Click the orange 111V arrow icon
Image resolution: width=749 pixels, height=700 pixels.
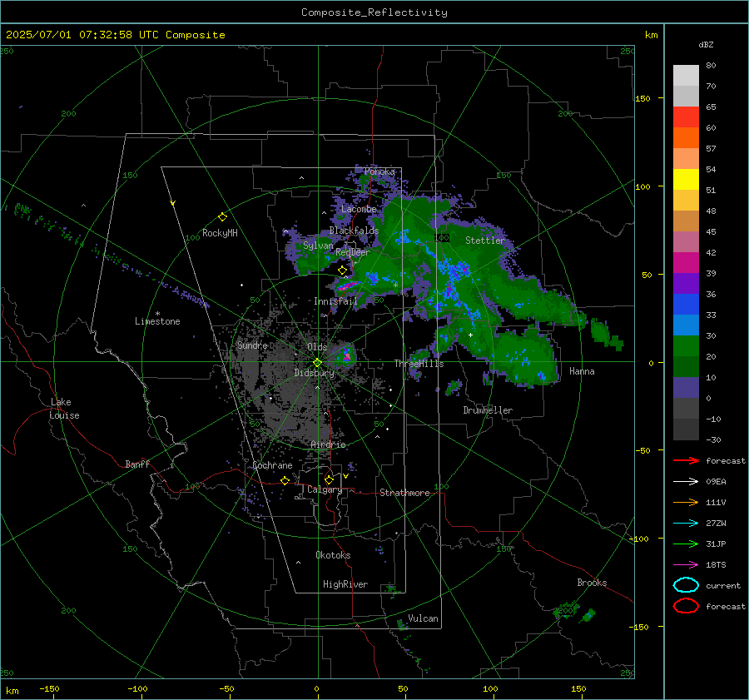(x=686, y=502)
